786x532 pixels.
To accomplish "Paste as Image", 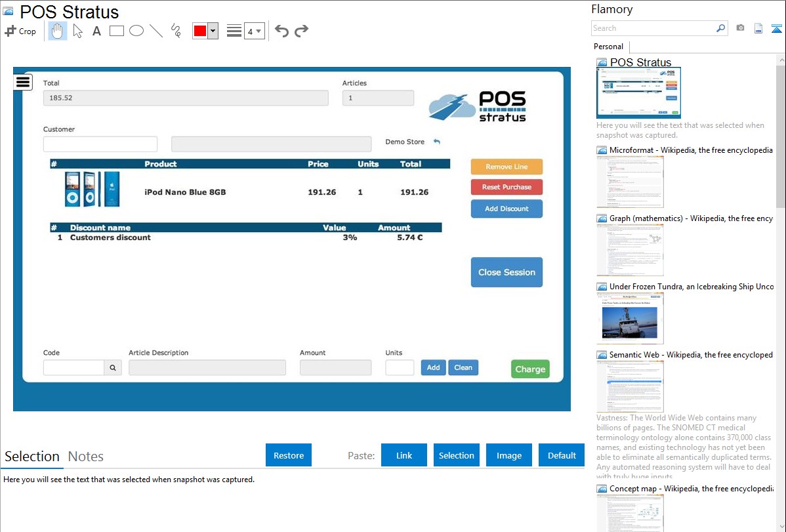I will (508, 455).
